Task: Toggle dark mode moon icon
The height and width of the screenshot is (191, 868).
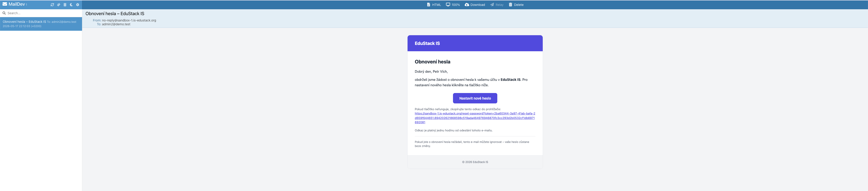Action: 71,5
